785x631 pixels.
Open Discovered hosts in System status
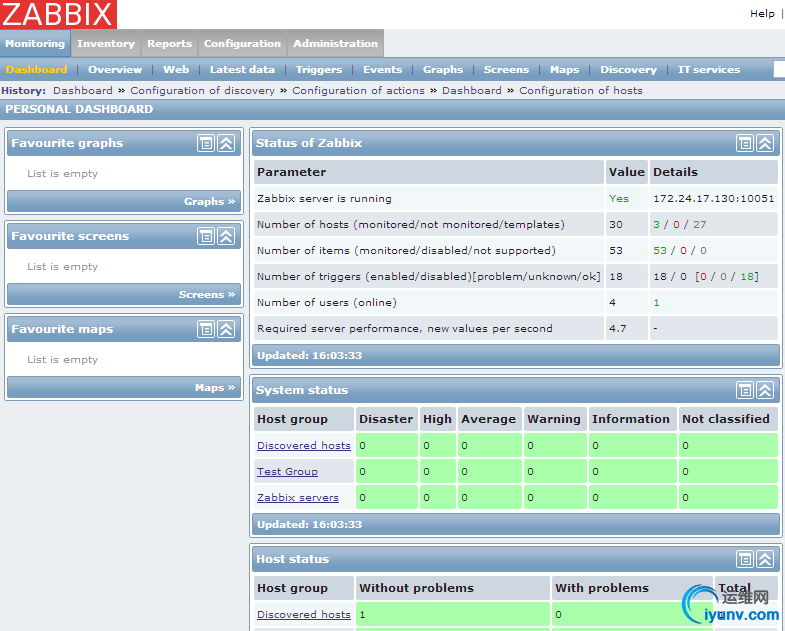coord(304,445)
